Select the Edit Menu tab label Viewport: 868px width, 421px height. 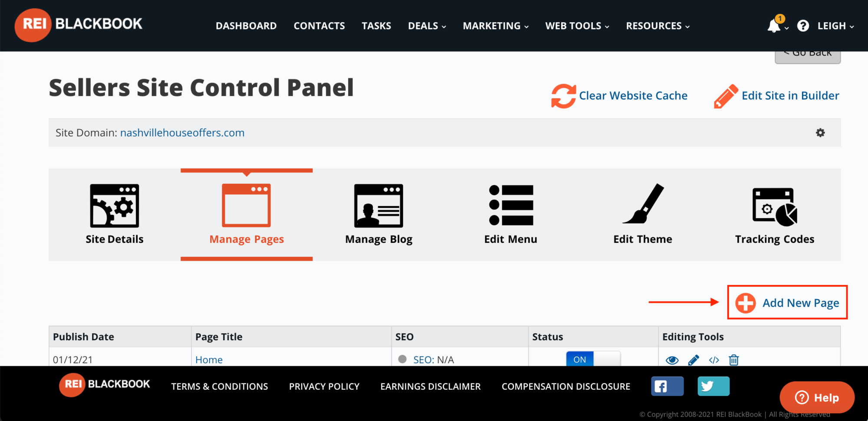[x=511, y=239]
